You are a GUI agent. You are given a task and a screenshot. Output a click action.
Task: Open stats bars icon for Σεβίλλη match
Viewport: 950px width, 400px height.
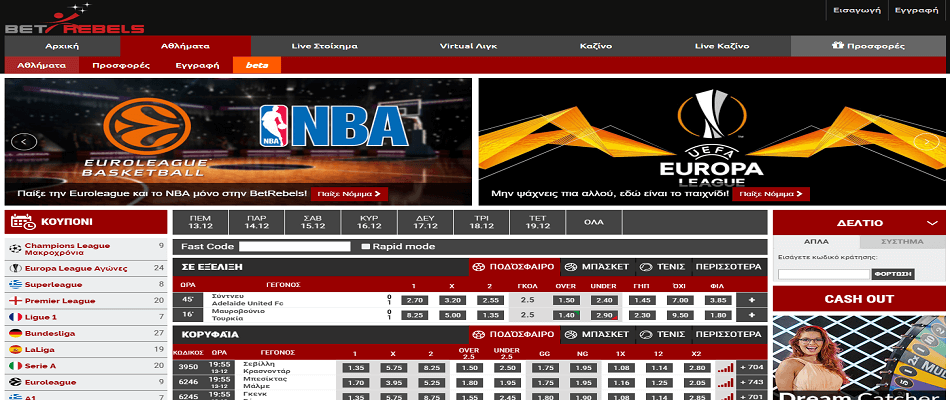725,367
